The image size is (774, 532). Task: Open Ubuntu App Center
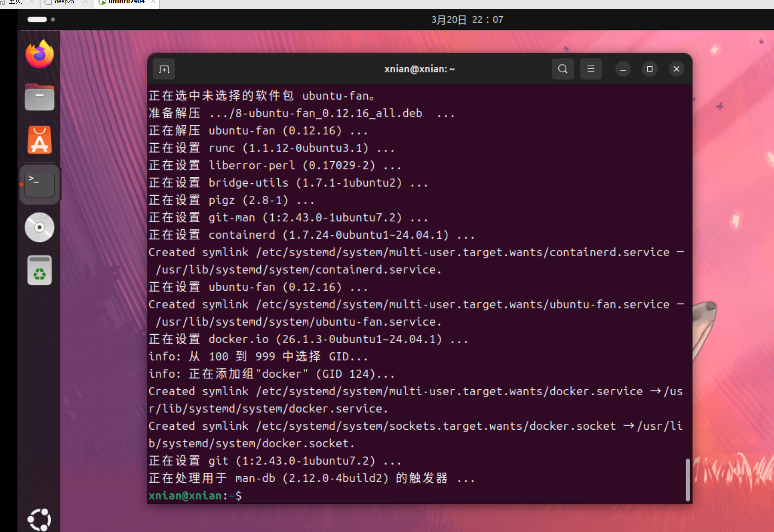click(x=40, y=140)
